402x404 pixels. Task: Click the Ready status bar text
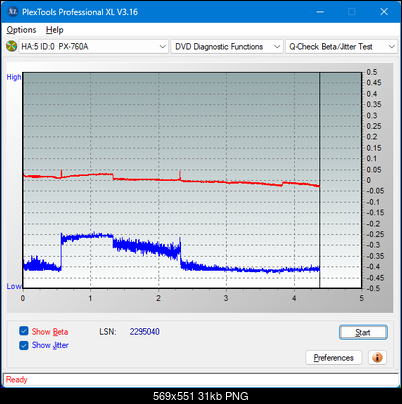tap(17, 380)
